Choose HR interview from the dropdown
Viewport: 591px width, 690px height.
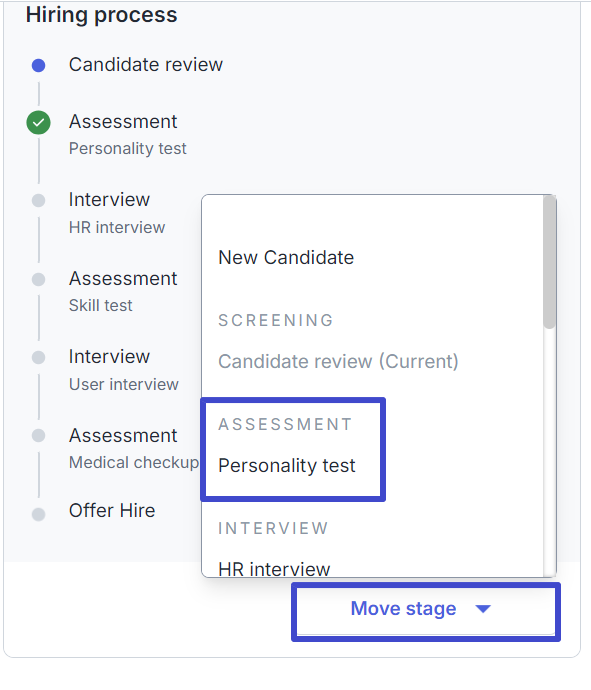click(x=274, y=569)
